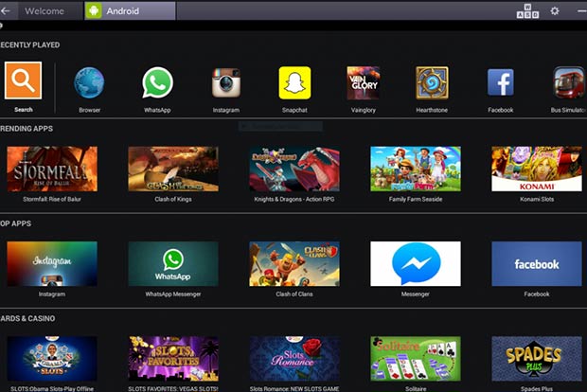This screenshot has height=392, width=587.
Task: Open the WASD keyboard mapping icon
Action: coord(527,11)
